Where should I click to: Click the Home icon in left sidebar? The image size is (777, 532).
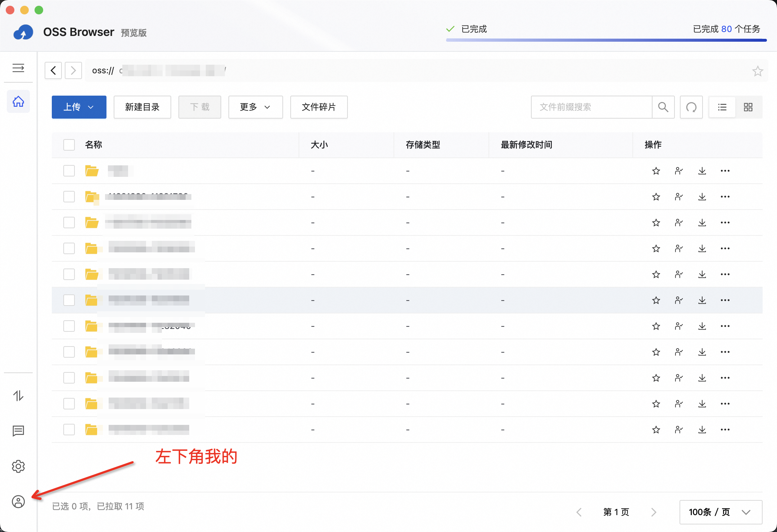[18, 102]
